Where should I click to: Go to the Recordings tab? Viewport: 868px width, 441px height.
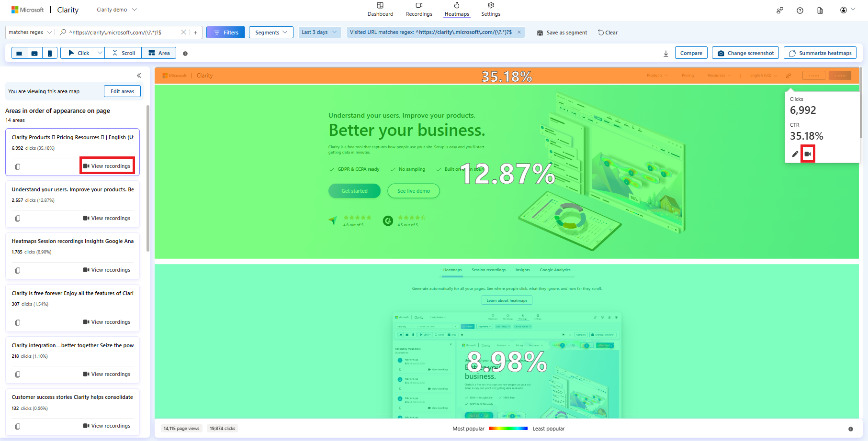419,9
